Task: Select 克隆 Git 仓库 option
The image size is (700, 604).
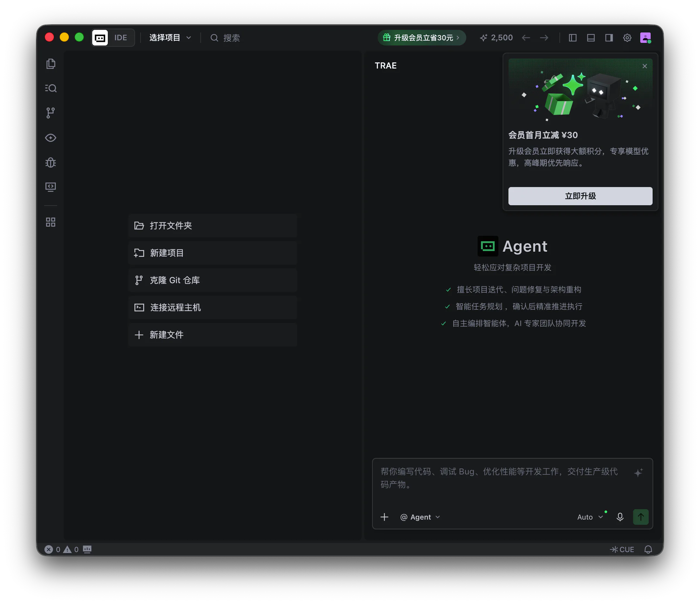Action: 212,280
